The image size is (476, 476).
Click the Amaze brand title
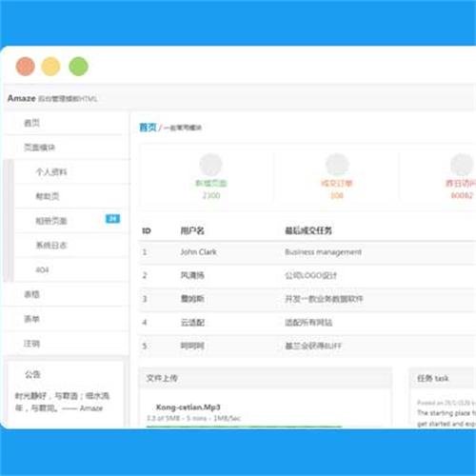(x=22, y=98)
